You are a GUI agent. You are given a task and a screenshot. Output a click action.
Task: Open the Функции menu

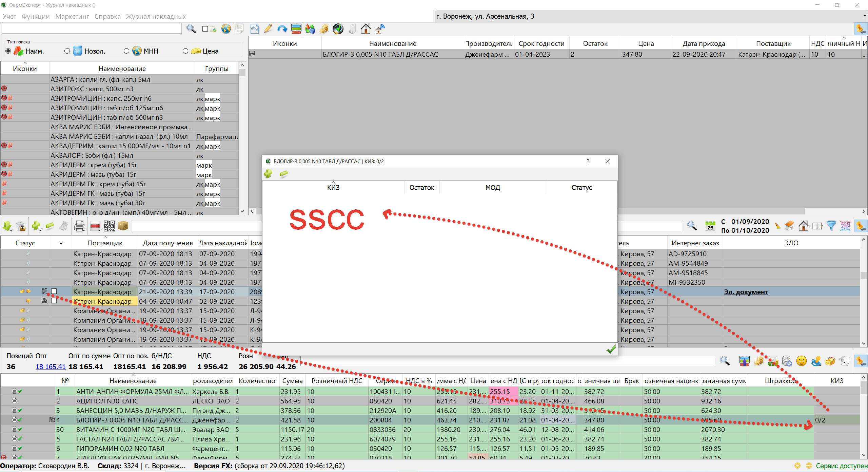tap(36, 16)
